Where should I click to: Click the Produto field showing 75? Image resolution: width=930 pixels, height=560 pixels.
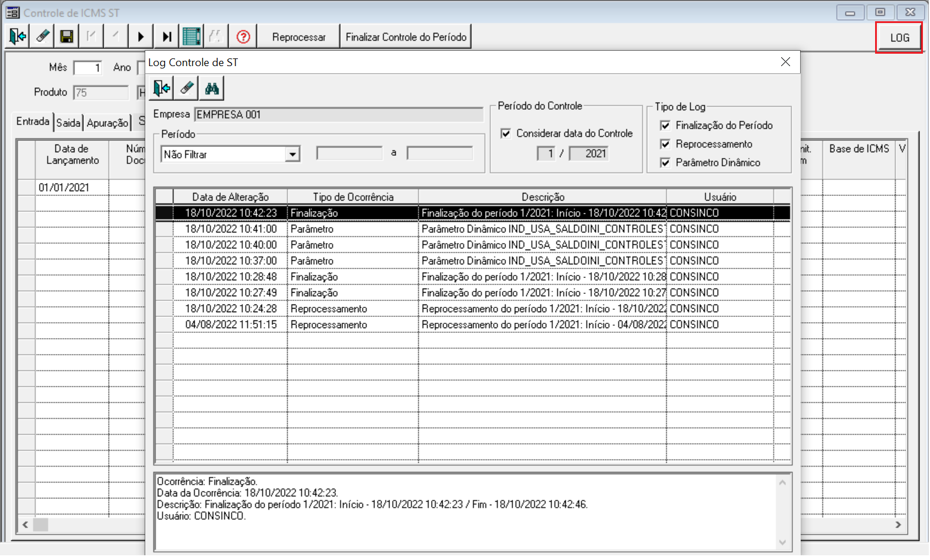(x=101, y=93)
